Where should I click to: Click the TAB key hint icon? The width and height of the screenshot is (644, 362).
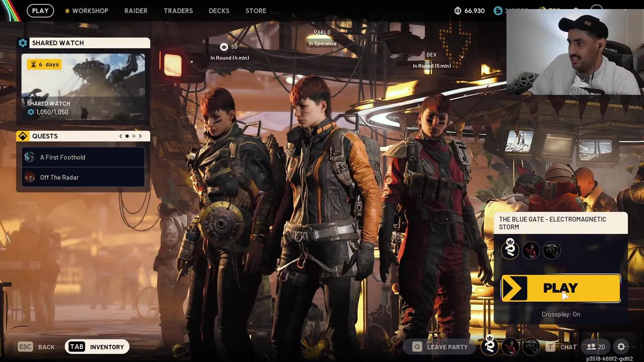76,347
